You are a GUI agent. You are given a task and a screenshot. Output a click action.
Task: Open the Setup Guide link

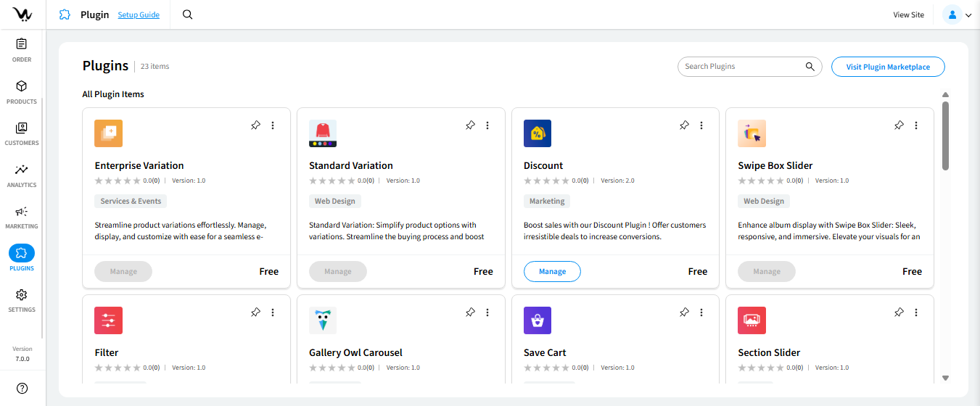coord(139,14)
